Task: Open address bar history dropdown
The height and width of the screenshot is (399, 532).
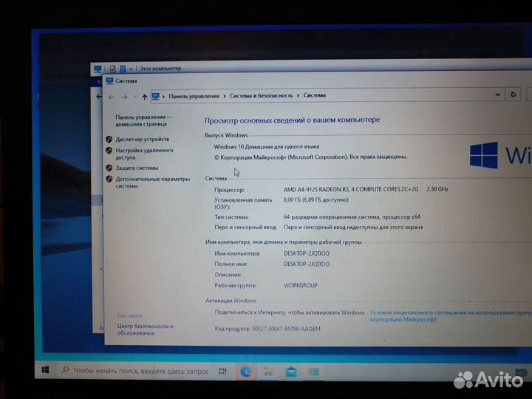Action: pos(497,95)
